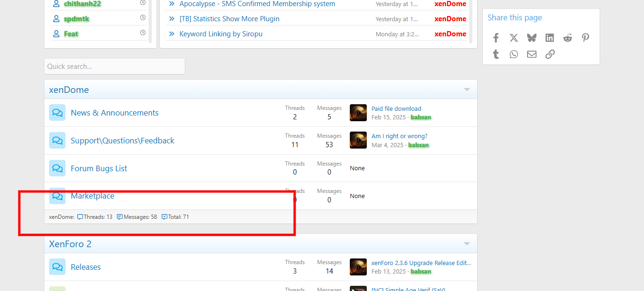Viewport: 644px width, 291px height.
Task: Click 'Feb 13, 2025' date text
Action: pyautogui.click(x=388, y=271)
